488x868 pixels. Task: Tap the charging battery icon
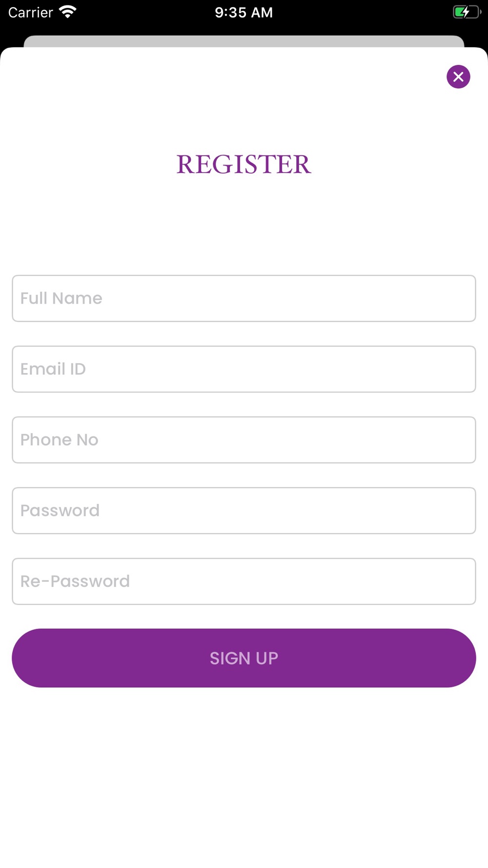point(467,12)
